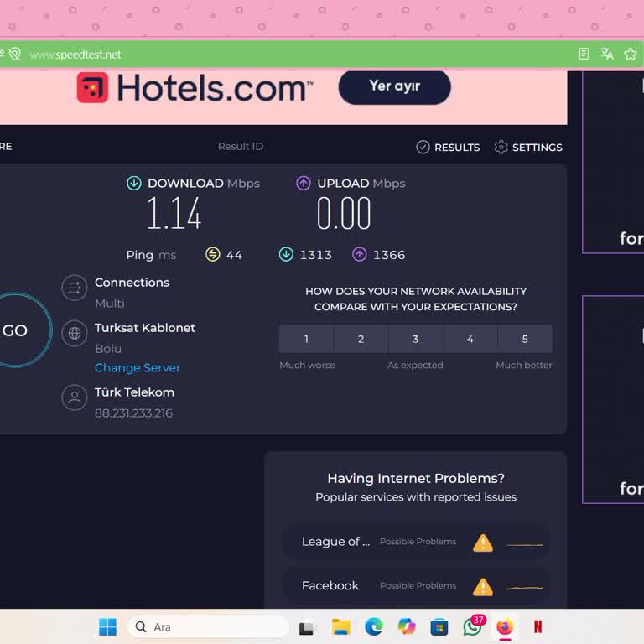The height and width of the screenshot is (644, 644).
Task: Click the user ISP icon beside Türk Telekom
Action: [x=75, y=397]
